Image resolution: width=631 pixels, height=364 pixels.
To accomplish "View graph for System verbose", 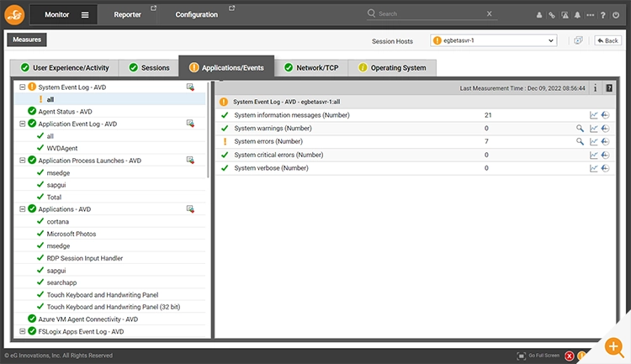I will (x=594, y=168).
